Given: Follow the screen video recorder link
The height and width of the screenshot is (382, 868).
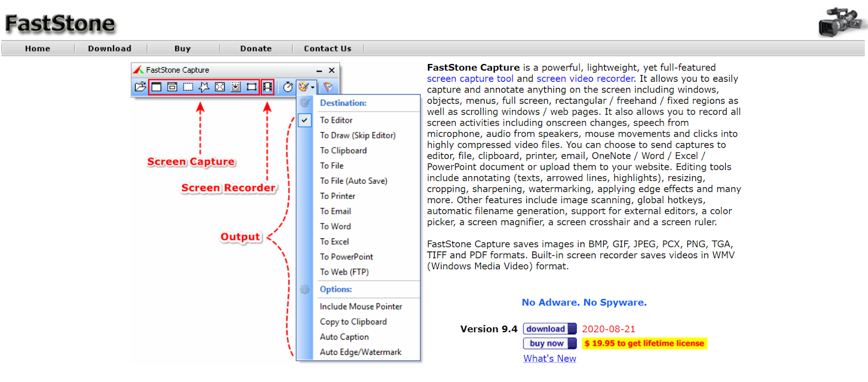Looking at the screenshot, I should pyautogui.click(x=585, y=79).
